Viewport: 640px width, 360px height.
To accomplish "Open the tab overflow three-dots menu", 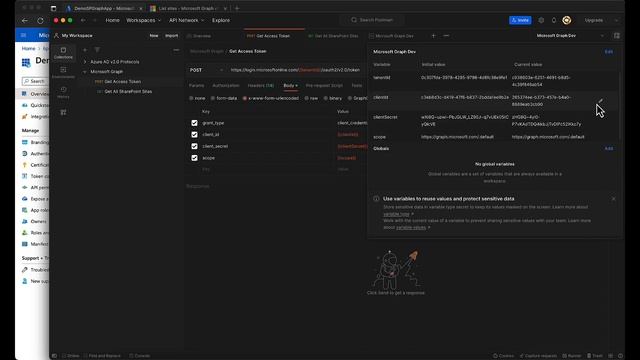I will 446,36.
